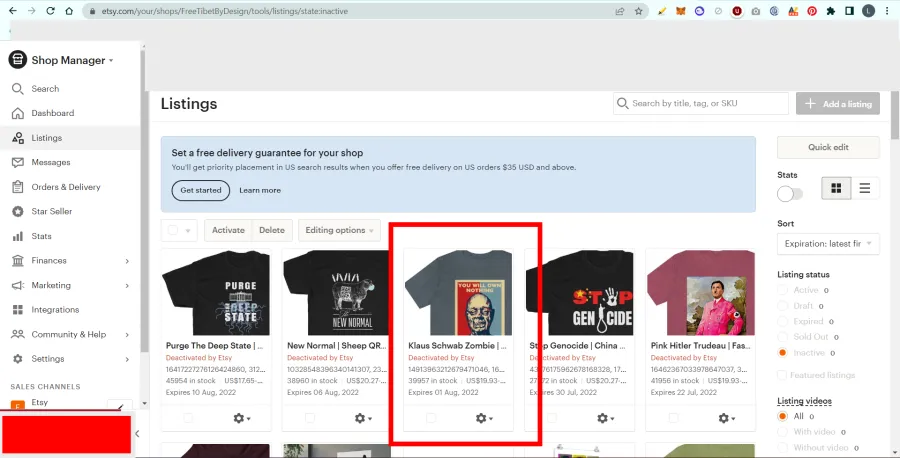Tick the Purge The Deep State listing checkbox

(188, 418)
